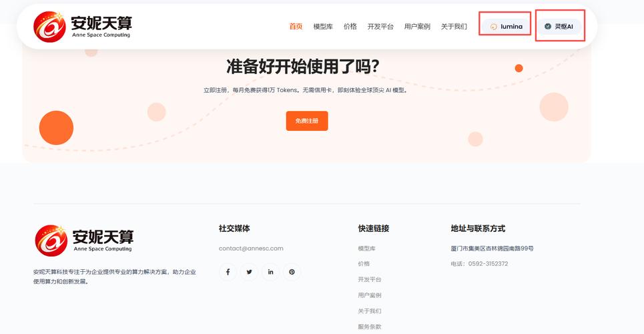Open the lumina button in header
This screenshot has height=334, width=644.
point(507,27)
